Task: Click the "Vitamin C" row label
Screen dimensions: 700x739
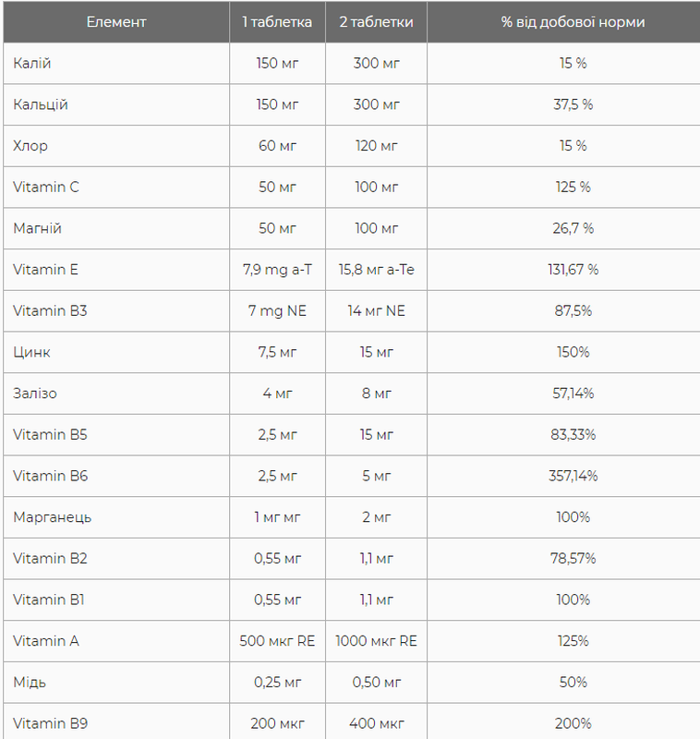Action: (x=46, y=187)
